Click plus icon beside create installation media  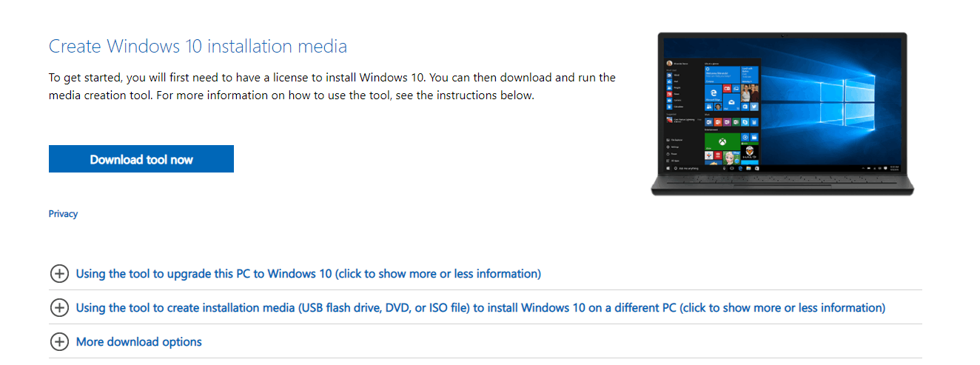coord(59,308)
